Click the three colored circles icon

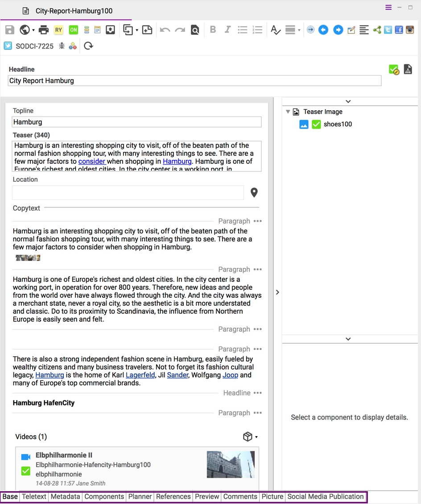[73, 46]
